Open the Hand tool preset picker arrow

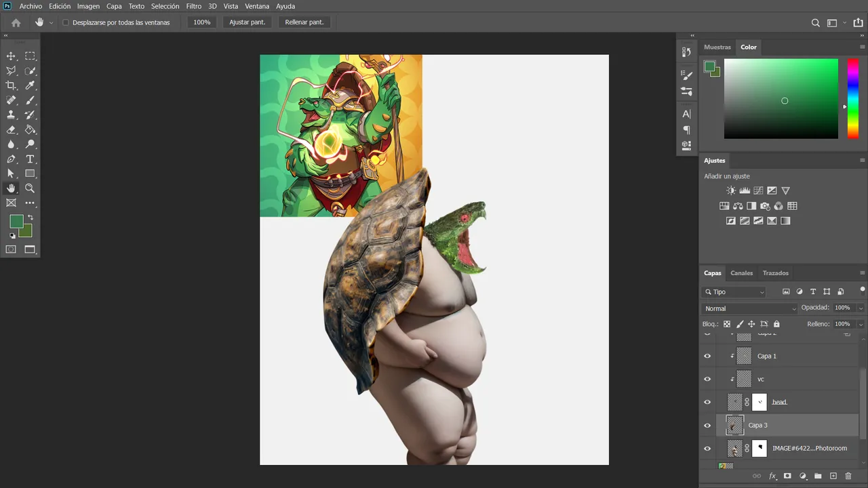pyautogui.click(x=51, y=22)
